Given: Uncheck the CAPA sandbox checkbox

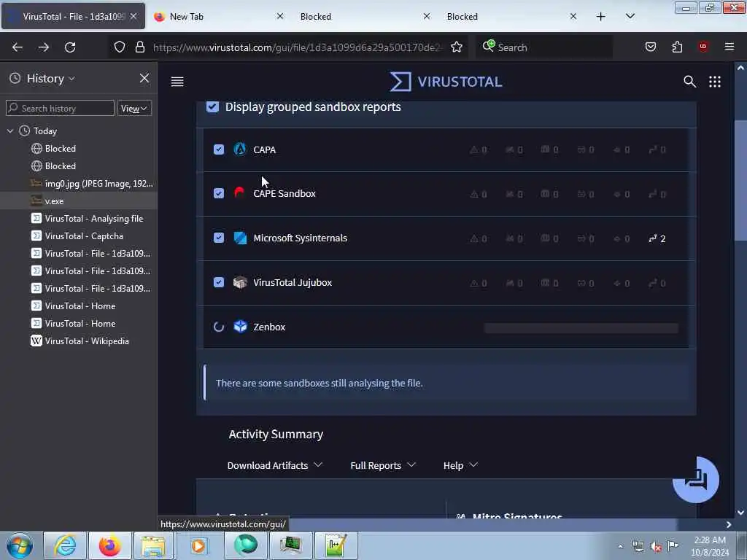Looking at the screenshot, I should [219, 149].
